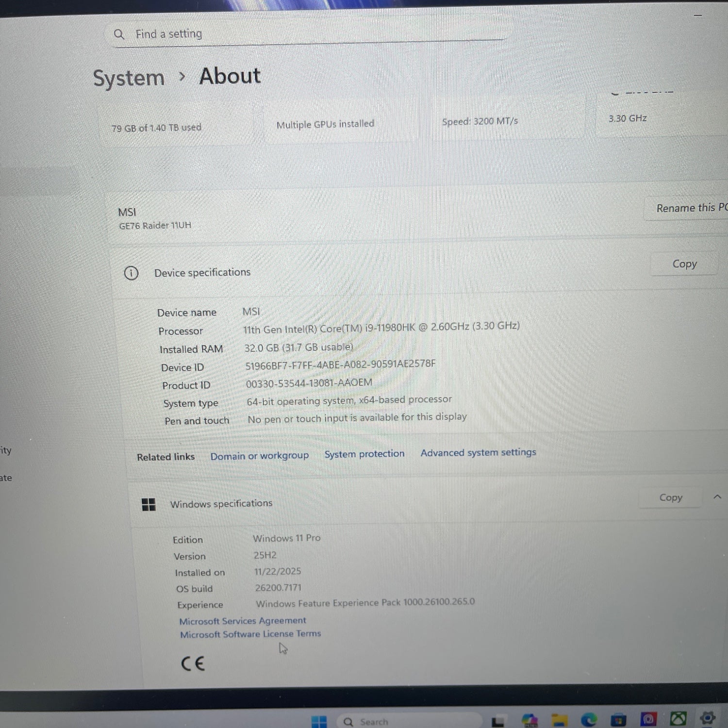The image size is (728, 728).
Task: Click the Find a setting search box
Action: (311, 33)
